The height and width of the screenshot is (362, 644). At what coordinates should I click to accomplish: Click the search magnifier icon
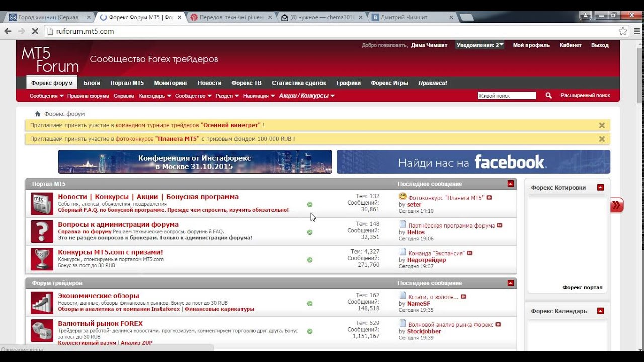(x=548, y=95)
